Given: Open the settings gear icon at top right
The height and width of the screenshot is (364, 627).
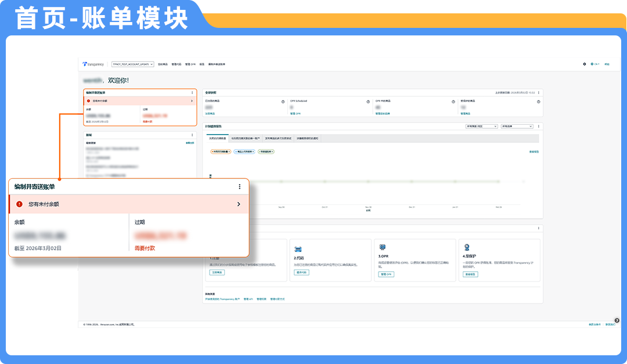Looking at the screenshot, I should point(585,64).
